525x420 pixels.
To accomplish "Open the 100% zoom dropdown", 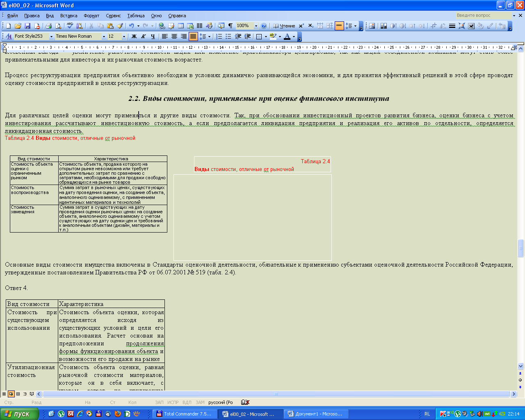I will tap(256, 26).
